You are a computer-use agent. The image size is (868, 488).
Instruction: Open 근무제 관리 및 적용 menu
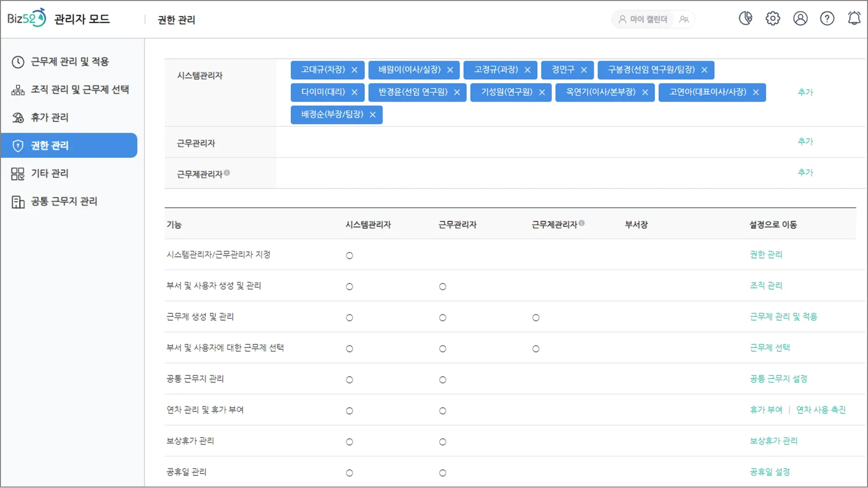click(69, 62)
